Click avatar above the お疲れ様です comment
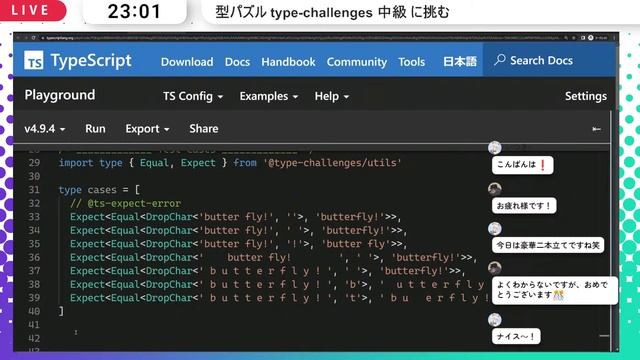640x360 pixels. click(x=495, y=189)
